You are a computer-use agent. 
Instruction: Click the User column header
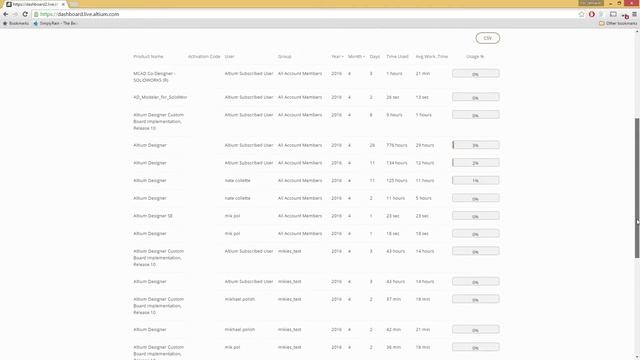(x=229, y=56)
